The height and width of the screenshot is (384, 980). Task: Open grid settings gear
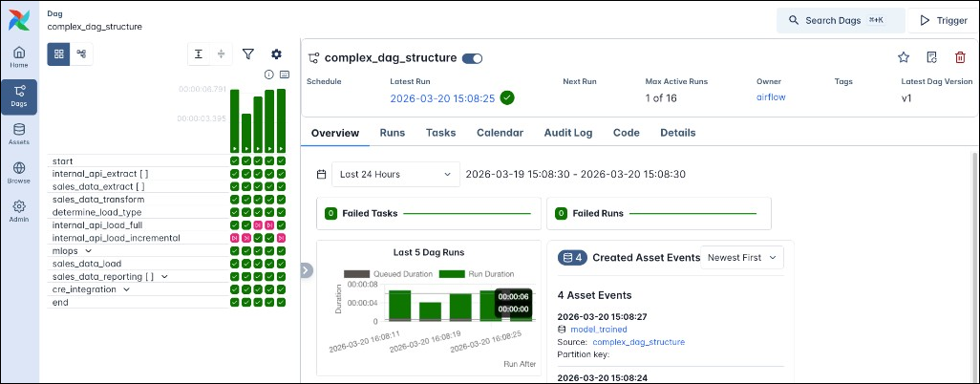click(276, 54)
